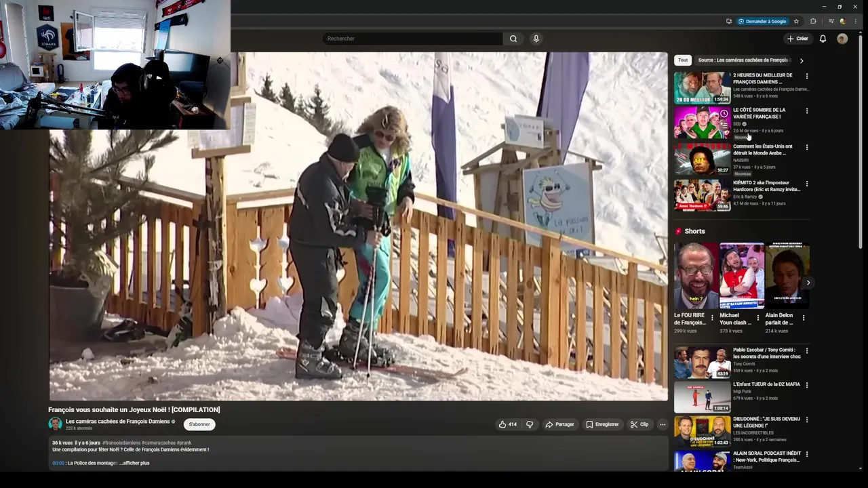Dislike the video with thumbs down
This screenshot has width=868, height=488.
pyautogui.click(x=530, y=424)
